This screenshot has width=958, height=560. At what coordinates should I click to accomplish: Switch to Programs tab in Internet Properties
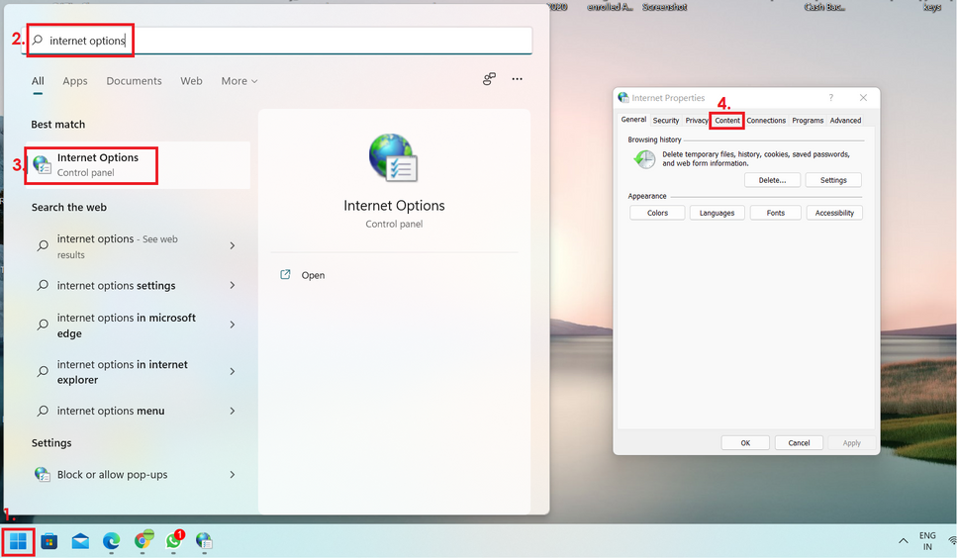click(x=808, y=121)
